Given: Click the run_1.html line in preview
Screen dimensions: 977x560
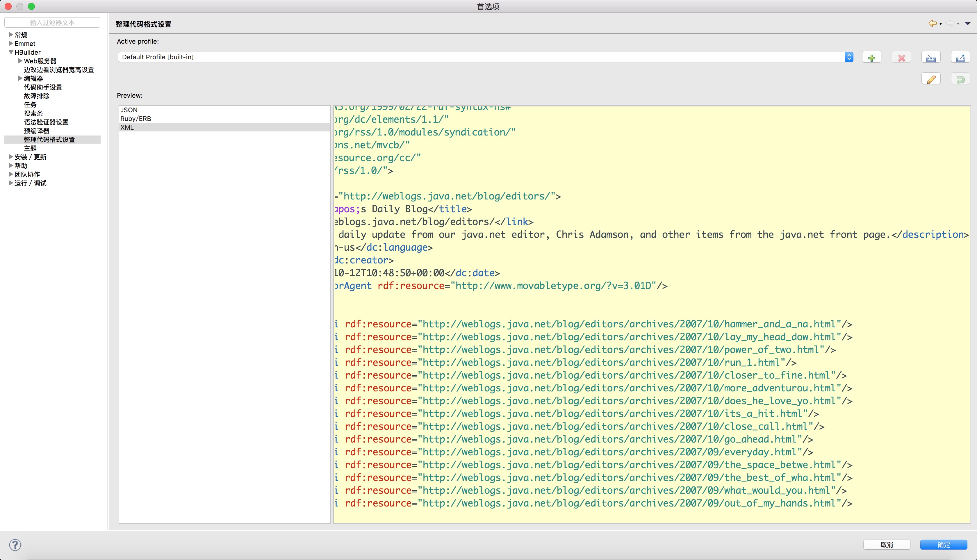Looking at the screenshot, I should pos(565,362).
